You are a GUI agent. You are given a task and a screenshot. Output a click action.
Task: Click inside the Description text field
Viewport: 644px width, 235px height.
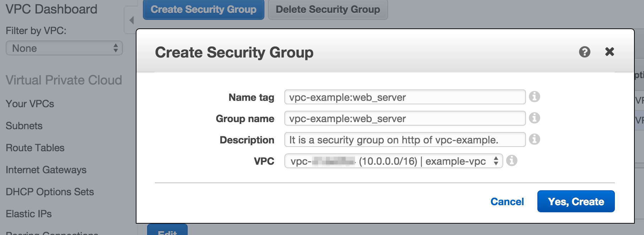(x=405, y=140)
